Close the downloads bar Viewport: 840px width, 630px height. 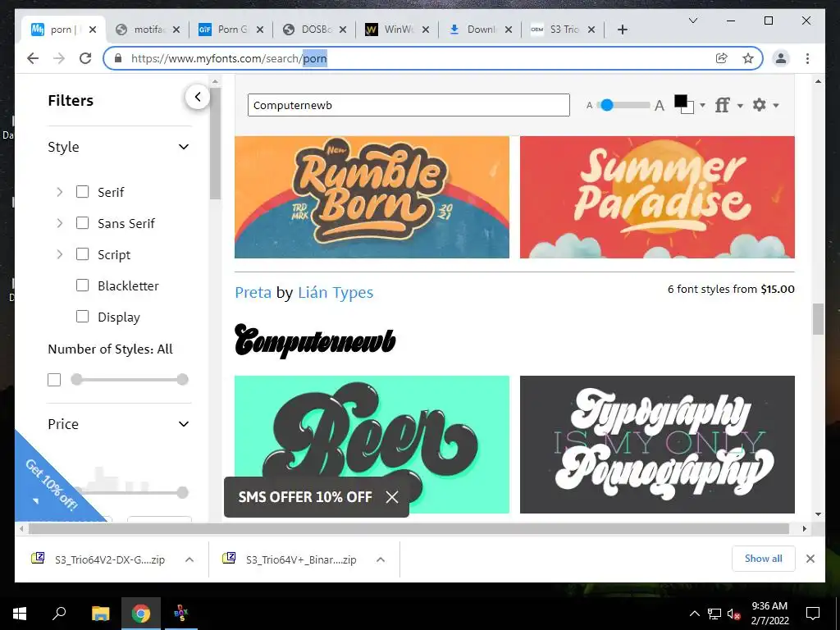[810, 559]
